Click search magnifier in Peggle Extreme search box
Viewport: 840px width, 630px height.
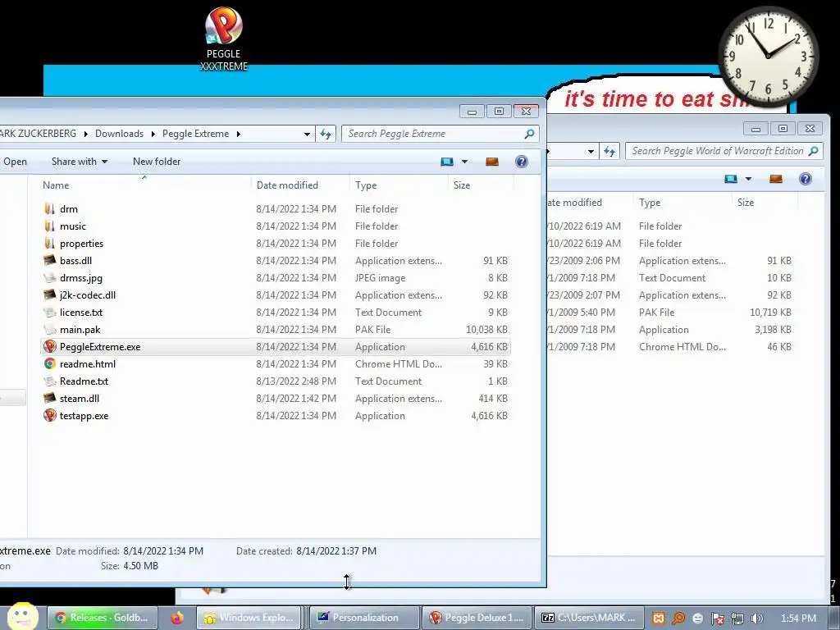tap(529, 134)
